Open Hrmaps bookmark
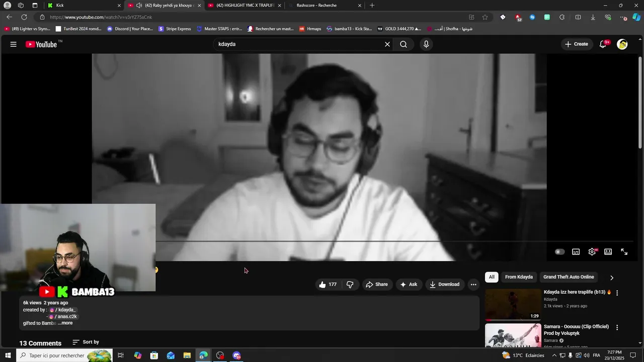 (x=310, y=29)
